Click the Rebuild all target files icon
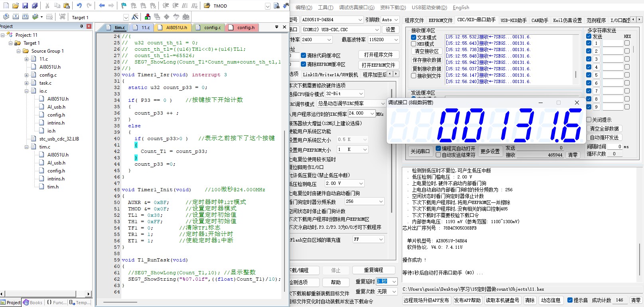644x307 pixels. point(25,17)
